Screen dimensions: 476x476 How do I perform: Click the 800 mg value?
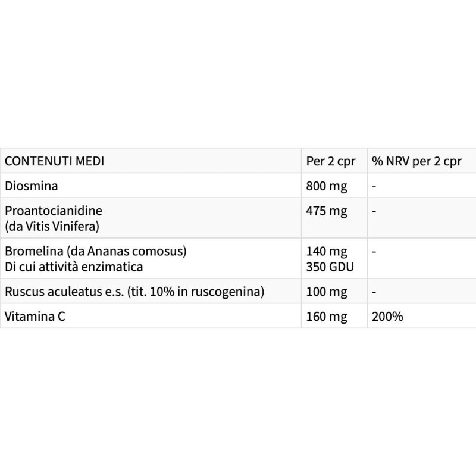point(326,186)
